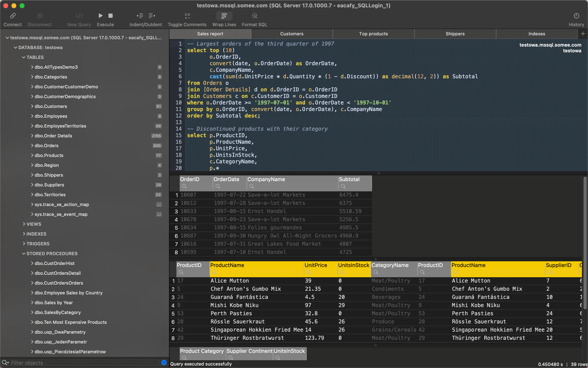
Task: Click the editor/results split handle
Action: [379, 173]
